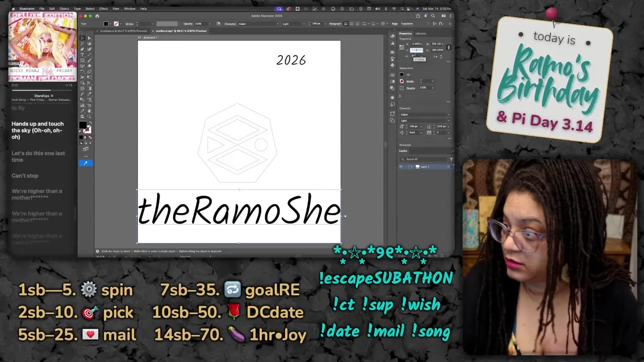644x362 pixels.
Task: Toggle right paragraph alignment in control bar
Action: 357,24
